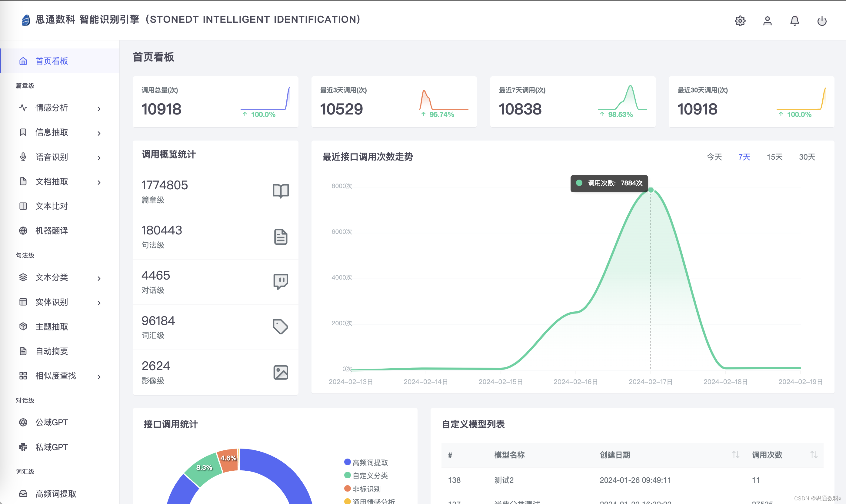
Task: Click the 文本分类 layers icon
Action: point(23,277)
